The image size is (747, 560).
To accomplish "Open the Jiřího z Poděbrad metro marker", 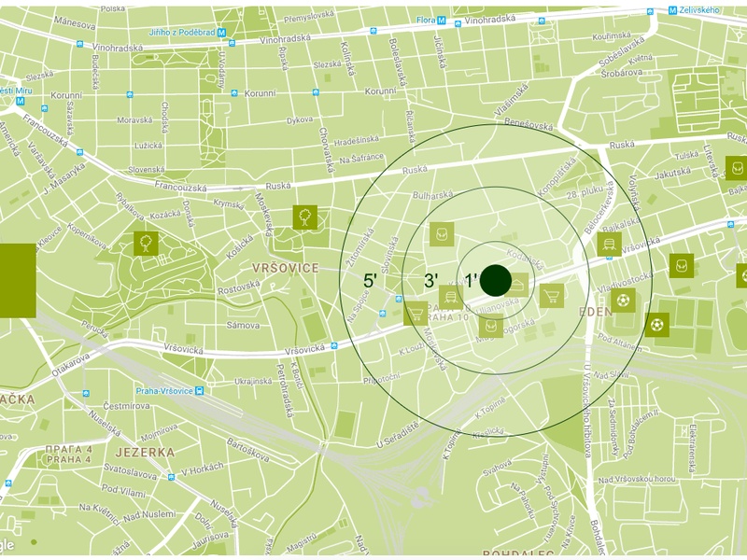I will click(224, 32).
